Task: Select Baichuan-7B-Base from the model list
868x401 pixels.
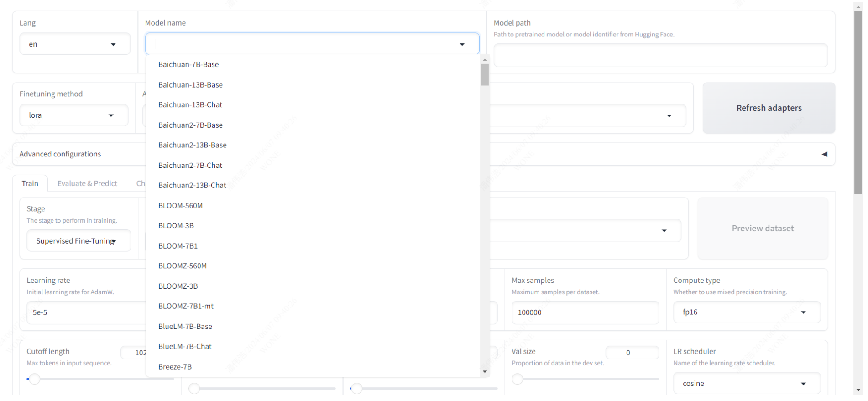Action: pos(313,65)
